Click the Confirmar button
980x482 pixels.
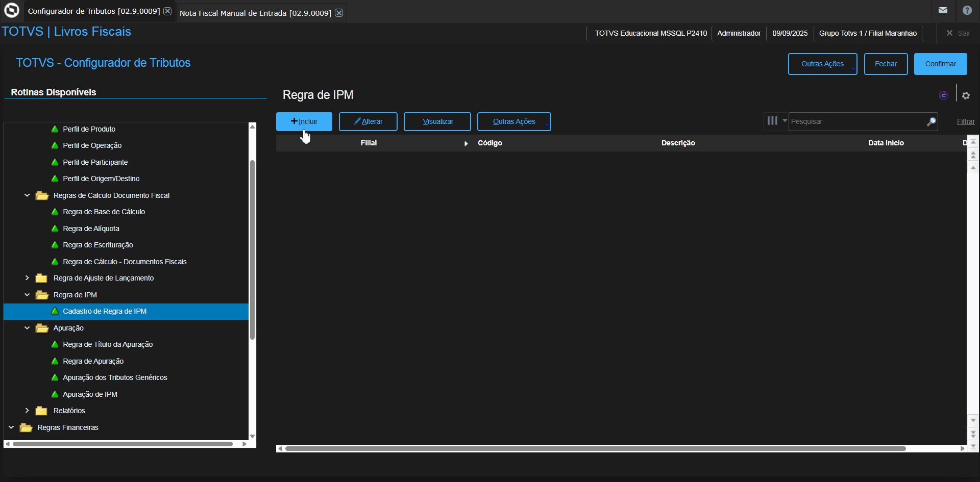(x=940, y=64)
